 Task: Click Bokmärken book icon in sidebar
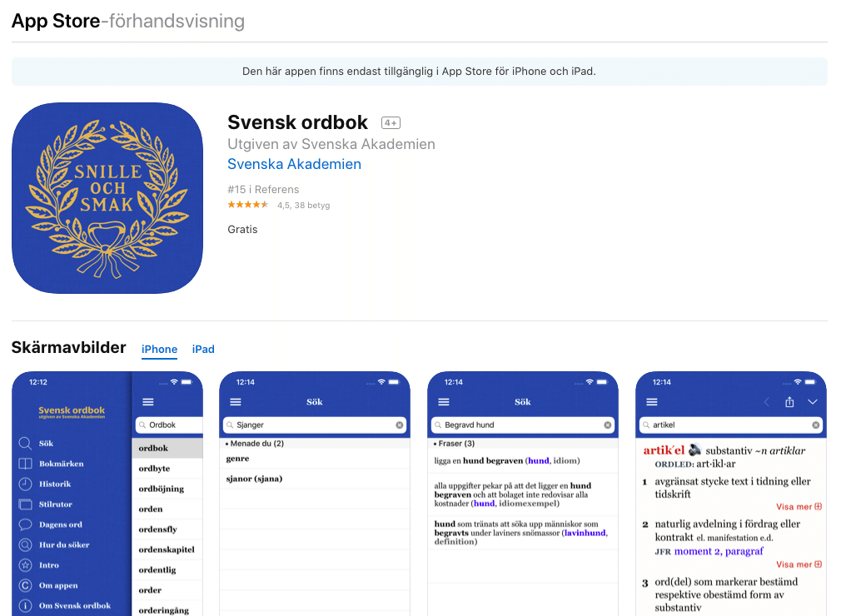pos(25,464)
